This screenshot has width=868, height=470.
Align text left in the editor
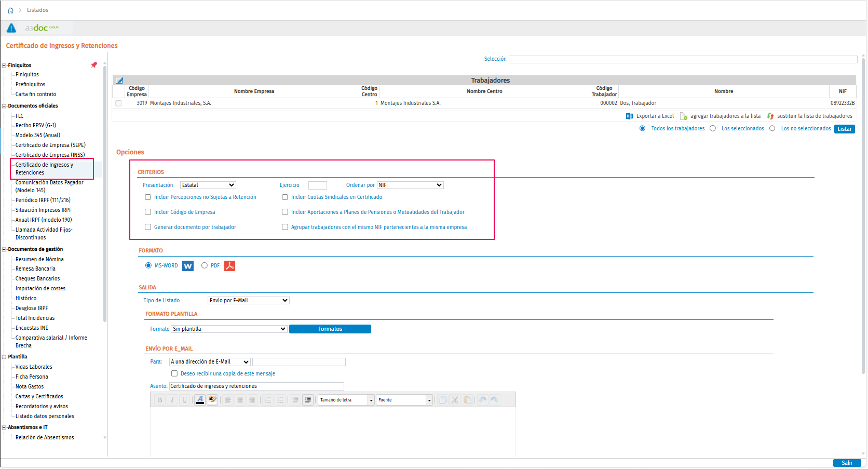click(227, 400)
